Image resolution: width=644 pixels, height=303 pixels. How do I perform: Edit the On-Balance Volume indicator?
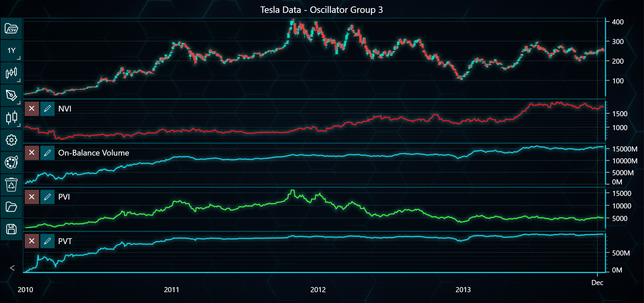[x=47, y=153]
